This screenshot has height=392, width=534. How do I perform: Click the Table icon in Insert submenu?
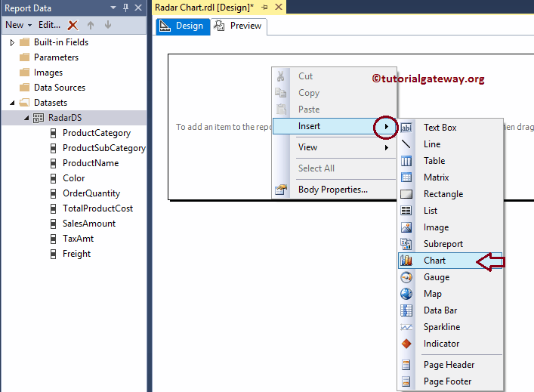click(x=406, y=161)
